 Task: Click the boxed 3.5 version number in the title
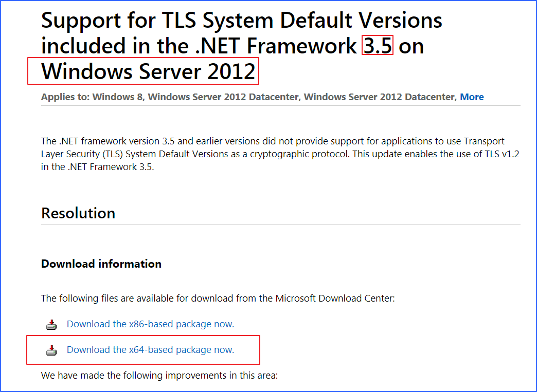point(378,46)
